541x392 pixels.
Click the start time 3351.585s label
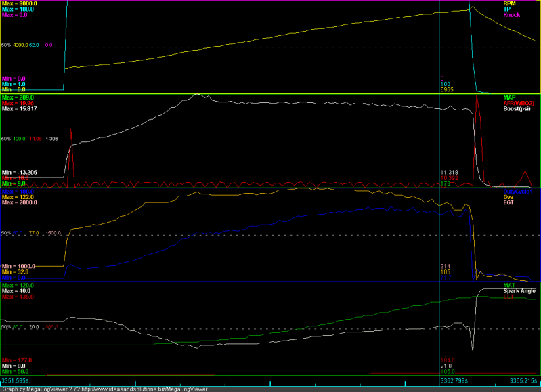coord(16,382)
